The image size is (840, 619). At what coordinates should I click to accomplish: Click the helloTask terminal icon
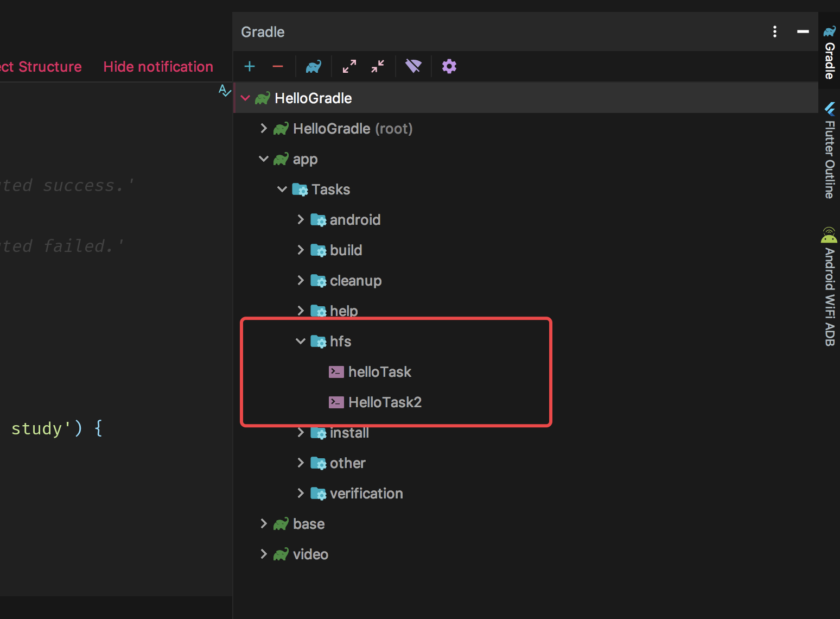(x=336, y=372)
